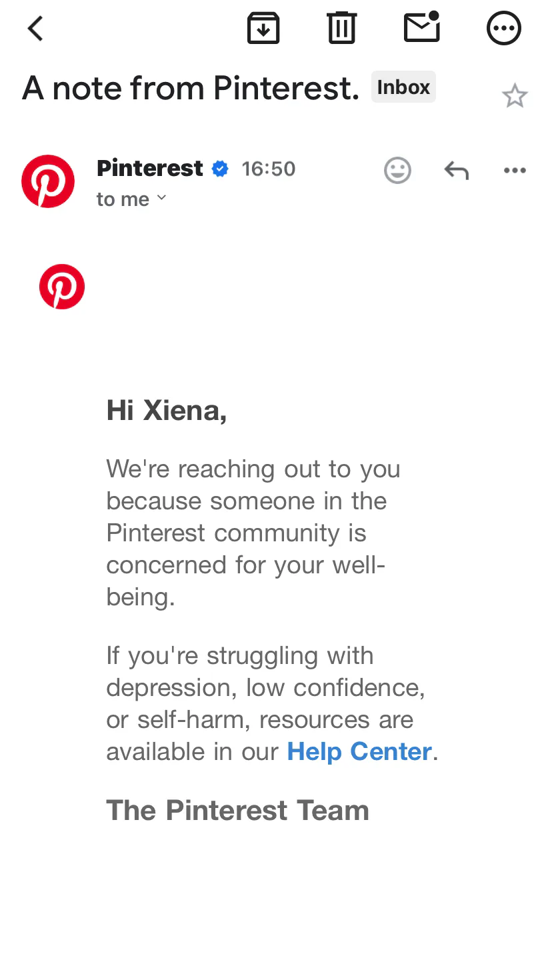Tap the 'A note from Pinterest.' subject line
Viewport: 552px width, 980px height.
(x=191, y=88)
